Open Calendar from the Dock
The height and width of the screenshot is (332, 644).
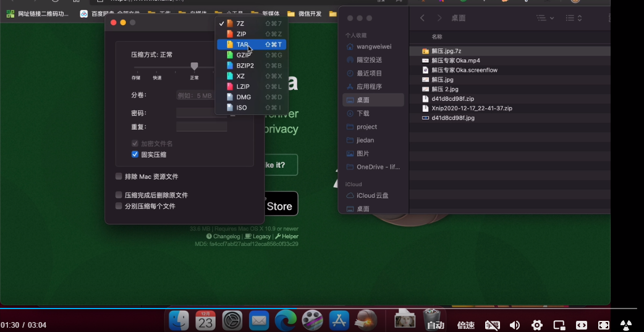[x=205, y=320]
